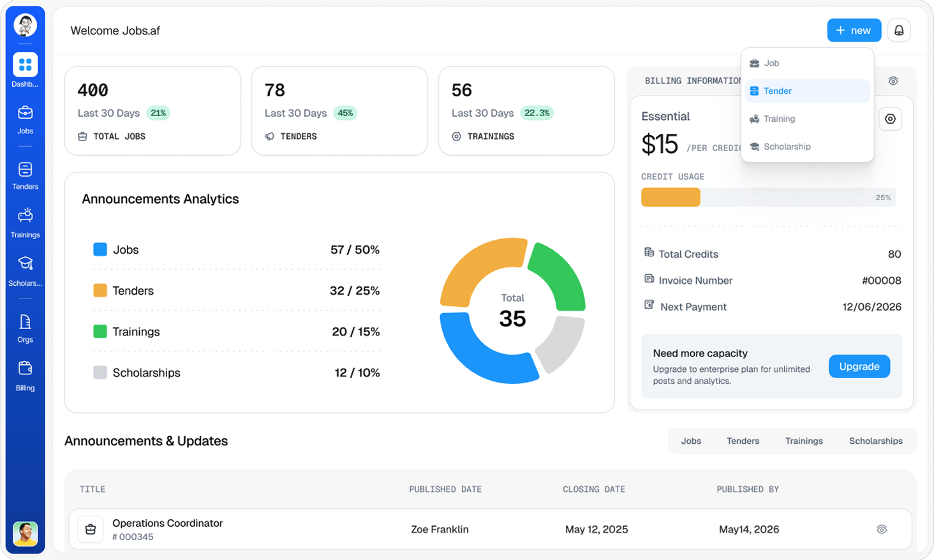Click the gray donut chart segment

click(x=563, y=344)
